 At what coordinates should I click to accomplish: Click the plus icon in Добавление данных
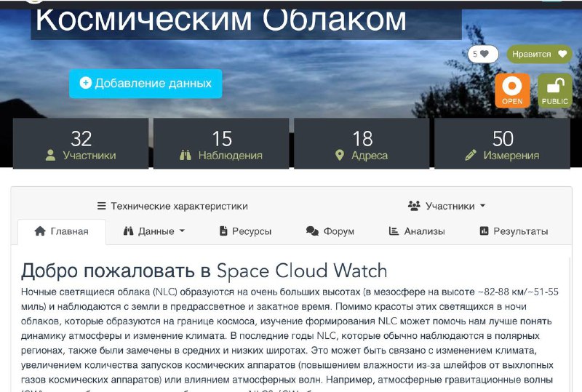click(x=85, y=83)
